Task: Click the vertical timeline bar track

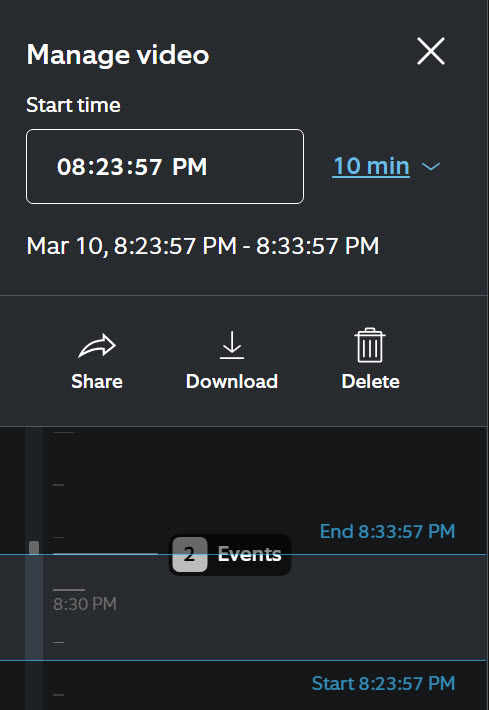Action: [x=34, y=568]
